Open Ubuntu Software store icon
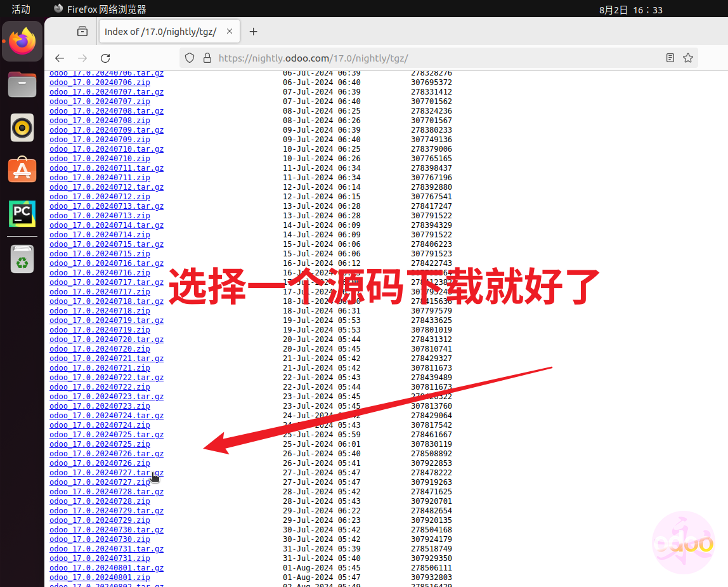Screen dimensions: 728x587 pos(22,170)
